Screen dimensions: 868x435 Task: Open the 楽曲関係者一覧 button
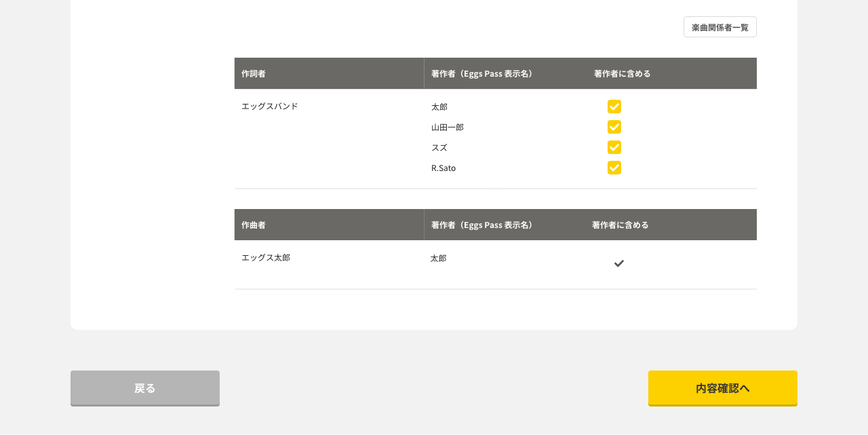tap(719, 27)
